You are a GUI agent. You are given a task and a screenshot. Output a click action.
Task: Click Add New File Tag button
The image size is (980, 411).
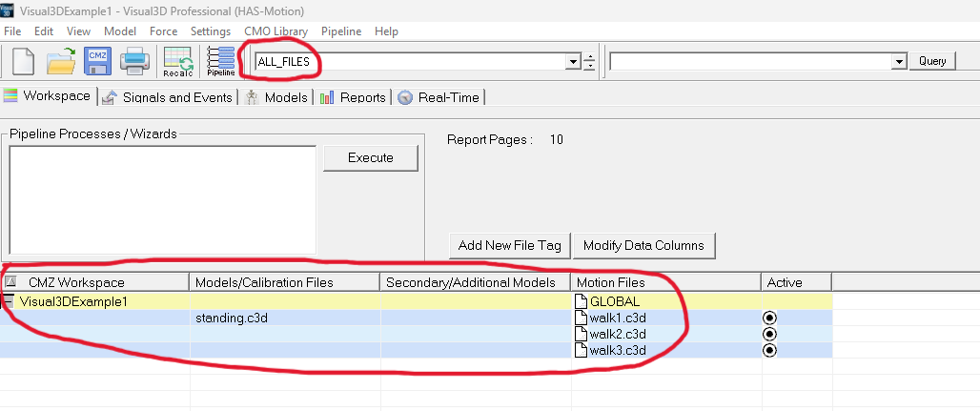click(510, 245)
